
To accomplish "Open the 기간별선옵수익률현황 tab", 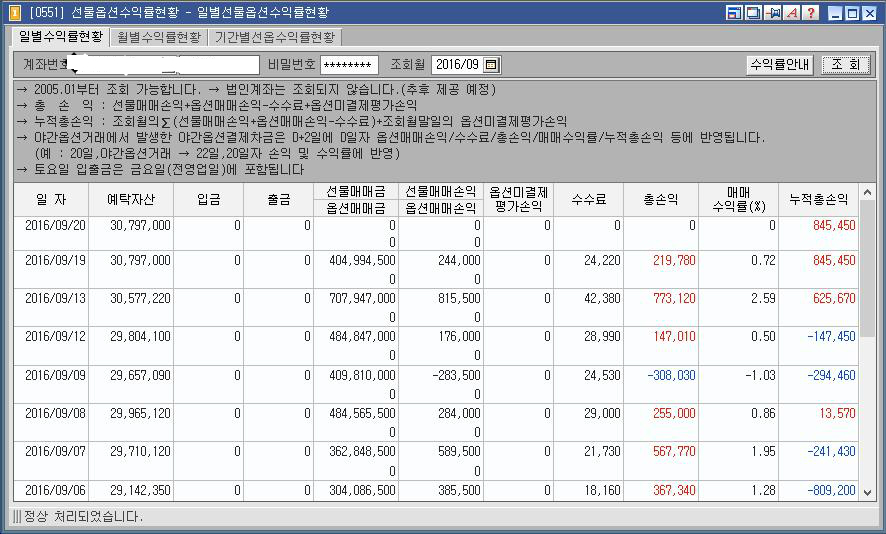I will (275, 37).
